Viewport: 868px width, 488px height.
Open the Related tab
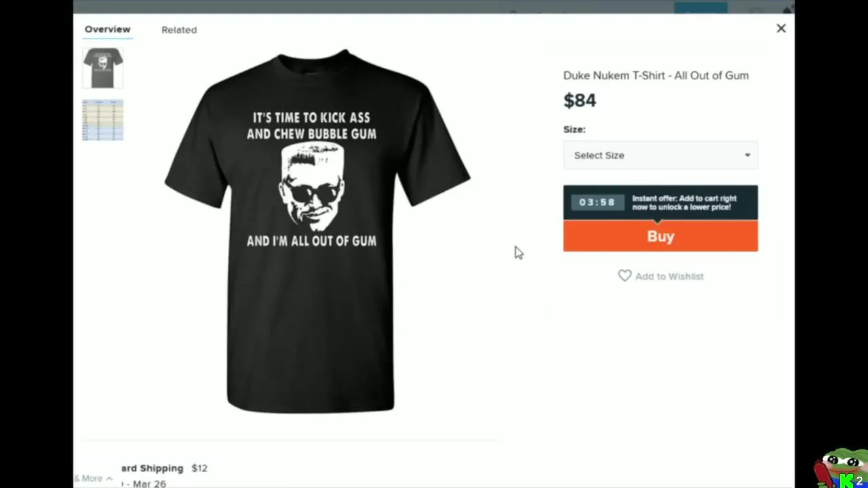(179, 30)
